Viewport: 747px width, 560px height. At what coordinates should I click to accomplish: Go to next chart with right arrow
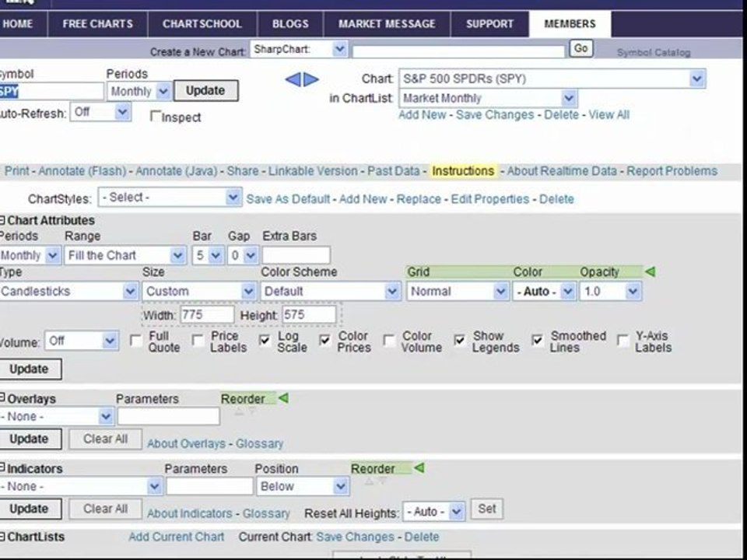pos(311,79)
